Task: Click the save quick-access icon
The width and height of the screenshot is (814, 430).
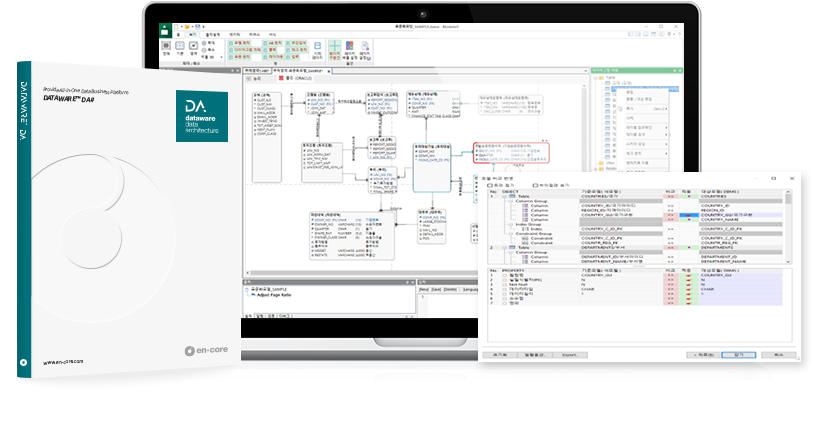Action: [x=197, y=27]
